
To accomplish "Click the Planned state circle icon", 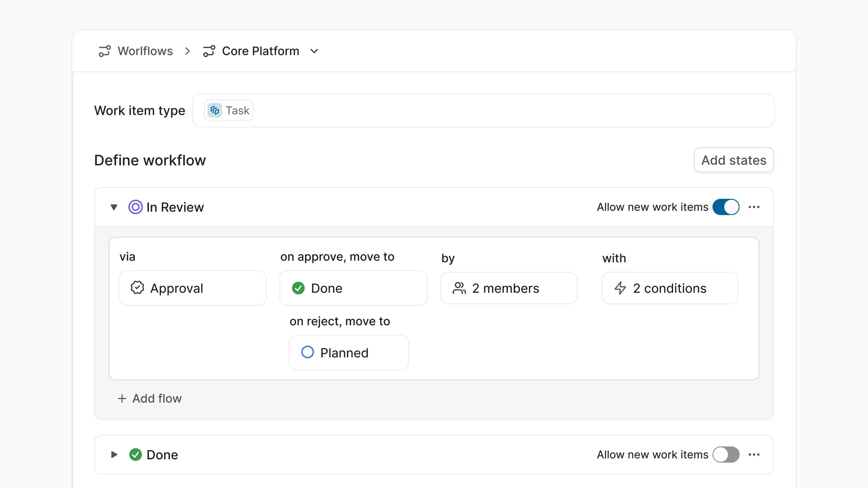I will pos(307,352).
